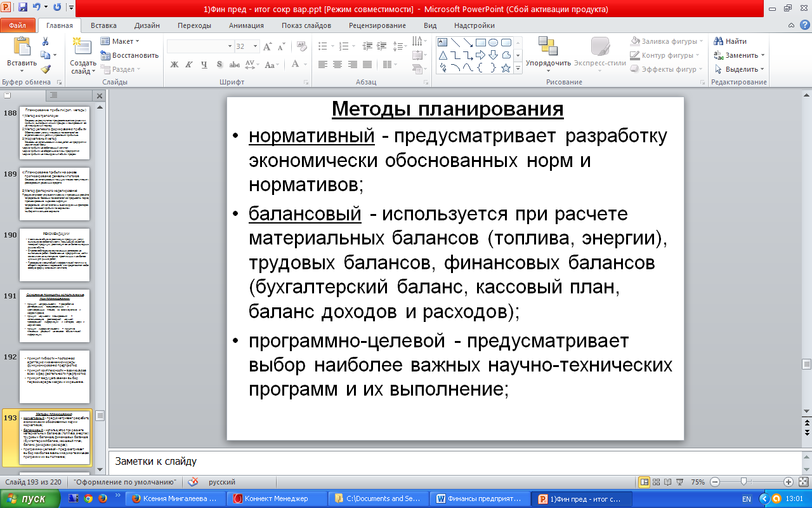Click the Windows Start (пуск) button

tap(32, 498)
